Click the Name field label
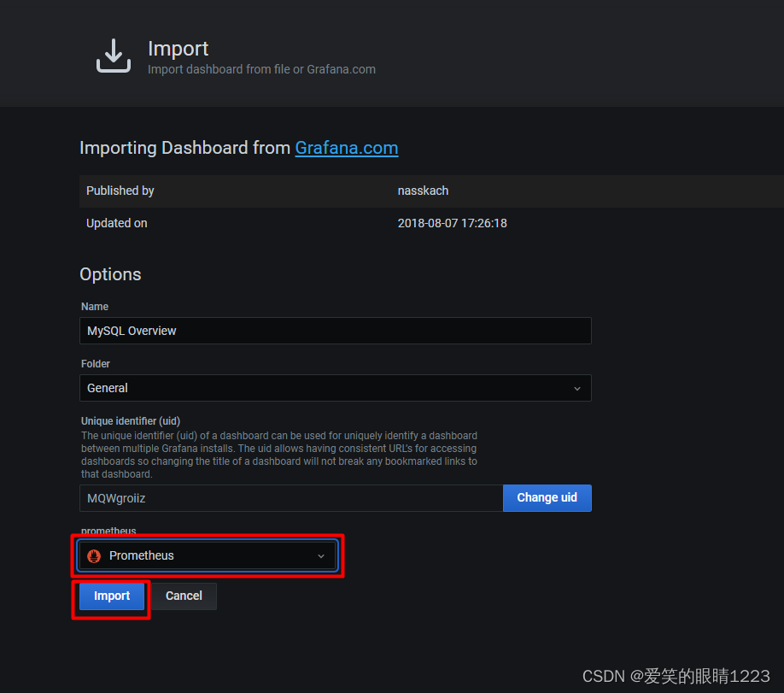 pyautogui.click(x=95, y=306)
